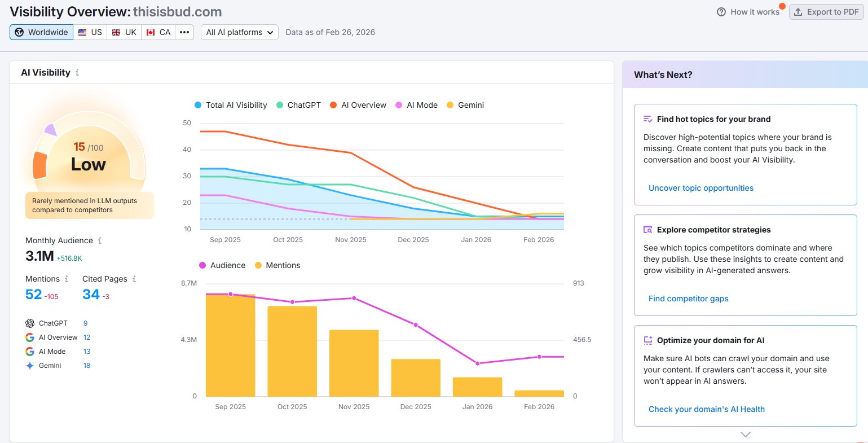The image size is (868, 443).
Task: Click the Nov 2025 mentions bar
Action: (x=354, y=363)
